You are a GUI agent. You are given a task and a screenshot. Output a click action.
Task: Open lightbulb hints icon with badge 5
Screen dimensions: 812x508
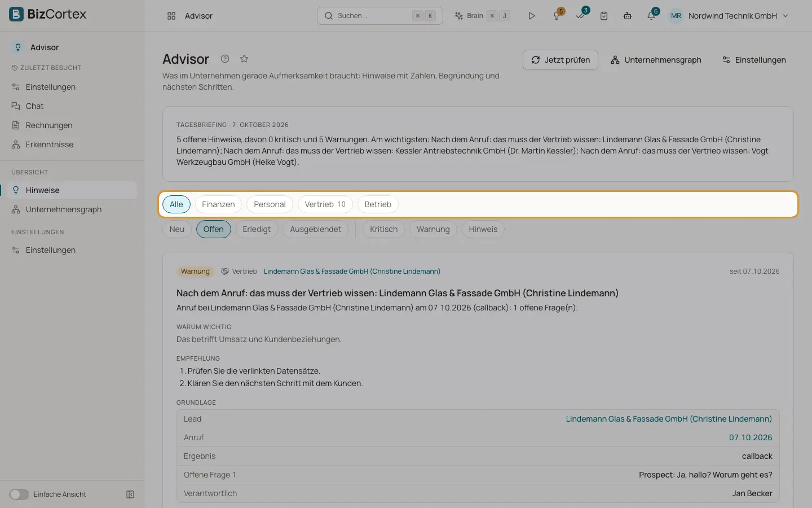[x=557, y=15]
